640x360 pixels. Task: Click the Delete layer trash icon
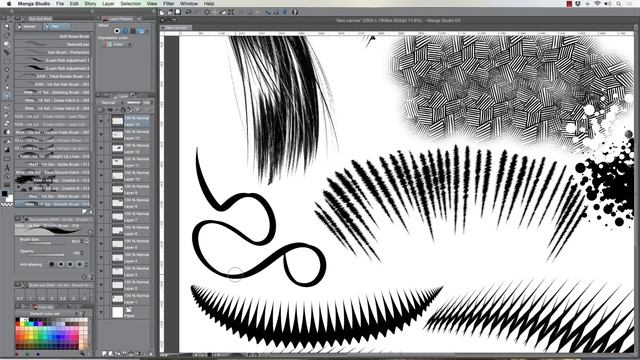tap(150, 353)
